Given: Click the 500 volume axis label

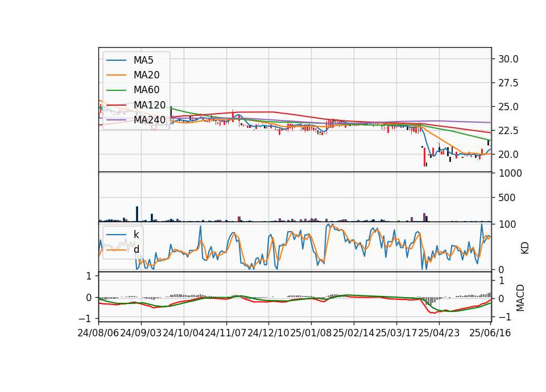Looking at the screenshot, I should [x=507, y=198].
